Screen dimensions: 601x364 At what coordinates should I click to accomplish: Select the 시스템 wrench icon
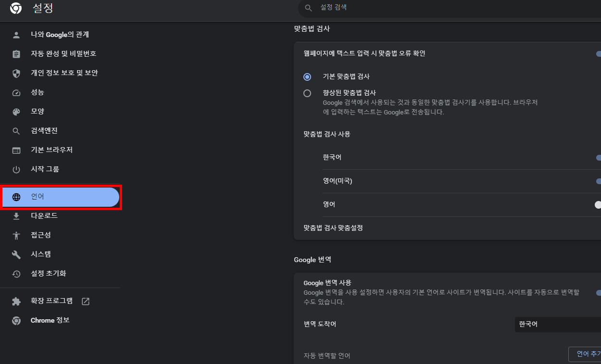[x=16, y=254]
